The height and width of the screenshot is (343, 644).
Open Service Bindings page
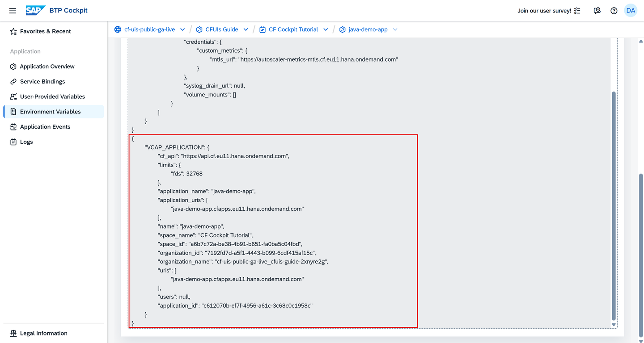[x=54, y=82]
